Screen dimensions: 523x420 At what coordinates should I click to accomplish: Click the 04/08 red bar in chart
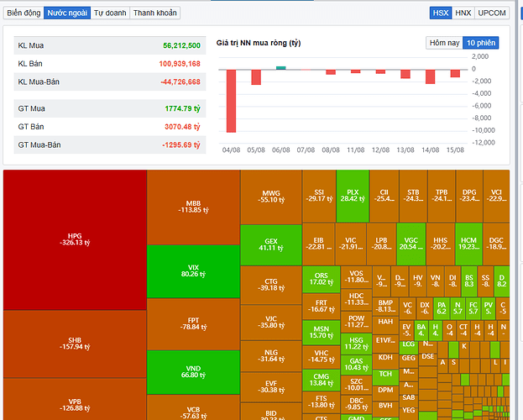point(231,101)
